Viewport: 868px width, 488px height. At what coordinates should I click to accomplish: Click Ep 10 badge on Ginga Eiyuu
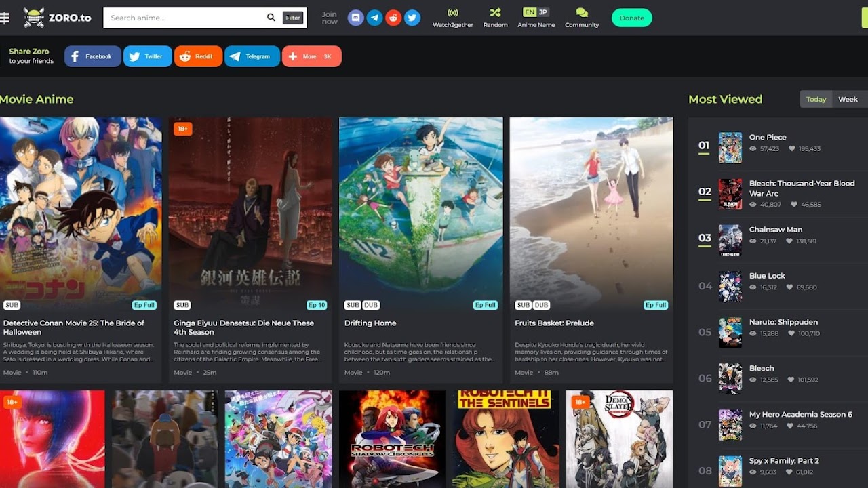click(x=317, y=305)
